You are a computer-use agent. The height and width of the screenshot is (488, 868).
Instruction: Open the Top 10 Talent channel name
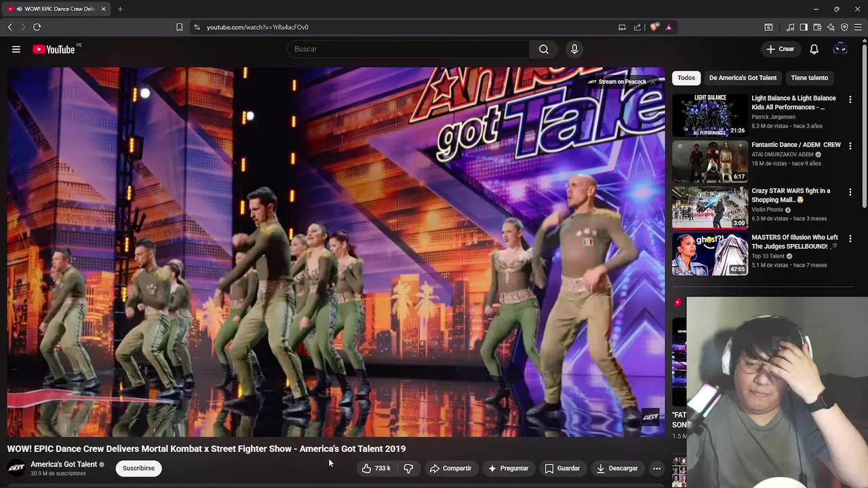(768, 256)
